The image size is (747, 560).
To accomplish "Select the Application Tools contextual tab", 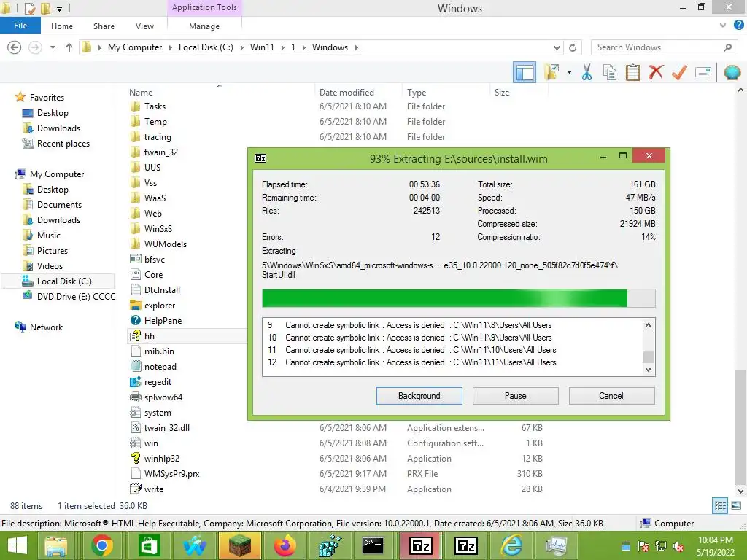I will tap(204, 7).
